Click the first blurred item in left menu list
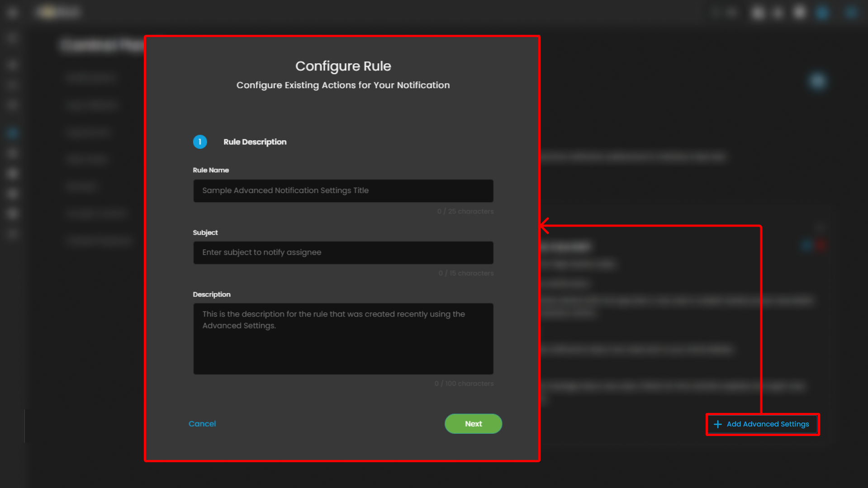Image resolution: width=868 pixels, height=488 pixels. click(90, 78)
